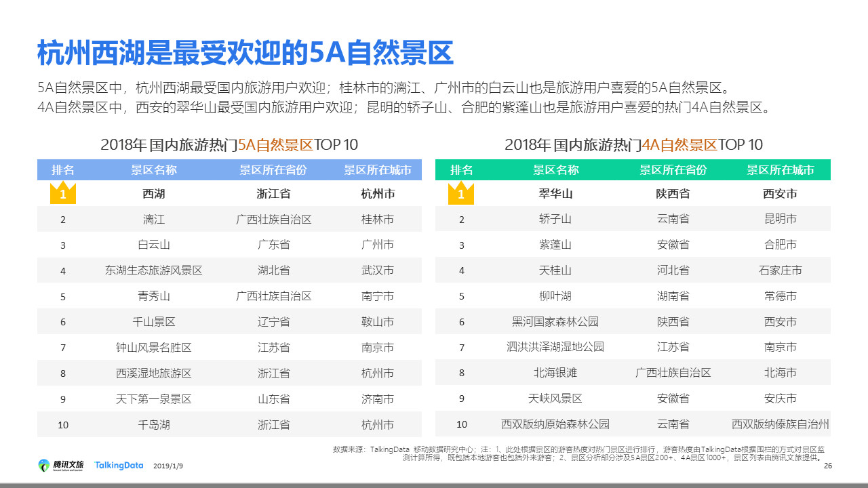Screen dimensions: 868x488
Task: Click the 腾讯文旅 logo in the footer
Action: [61, 465]
